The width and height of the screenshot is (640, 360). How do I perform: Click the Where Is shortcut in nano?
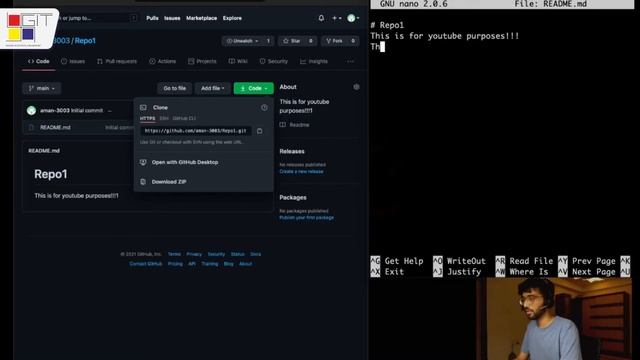click(522, 272)
